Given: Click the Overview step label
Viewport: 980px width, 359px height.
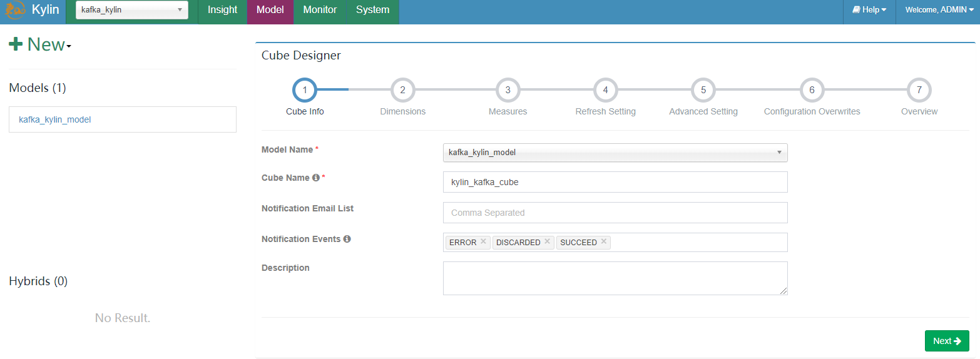Looking at the screenshot, I should click(x=919, y=111).
